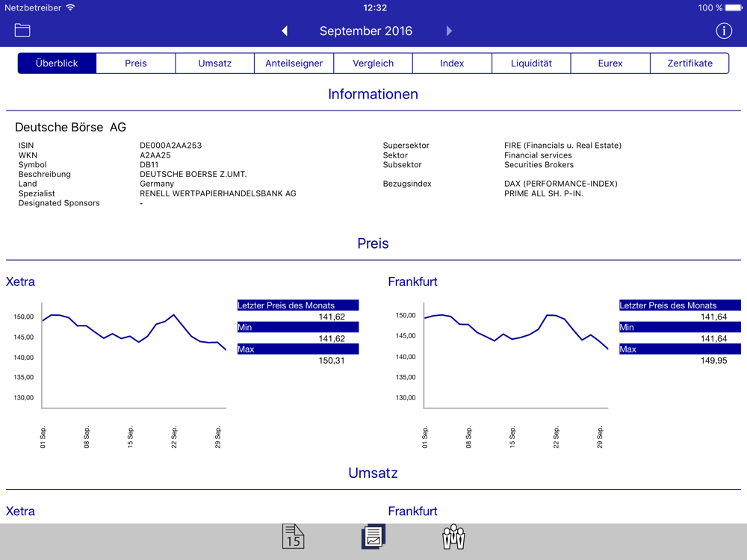
Task: Select symbol value DB11
Action: point(149,165)
